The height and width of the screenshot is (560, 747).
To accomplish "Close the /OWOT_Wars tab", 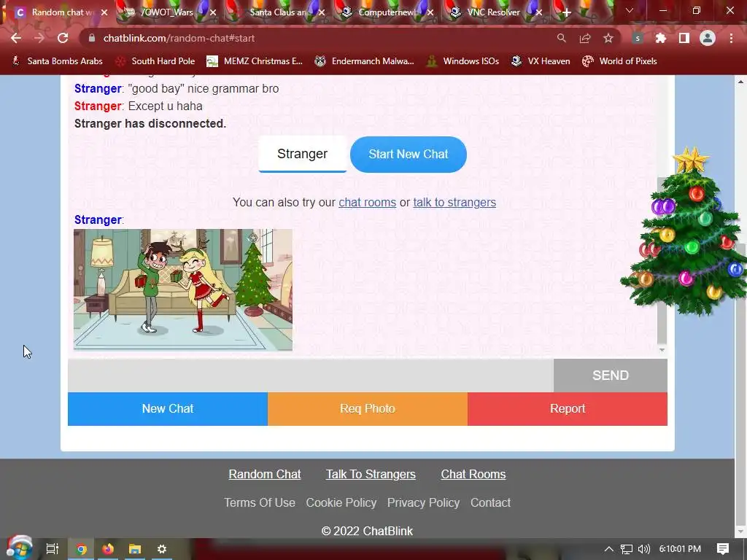I will tap(213, 12).
